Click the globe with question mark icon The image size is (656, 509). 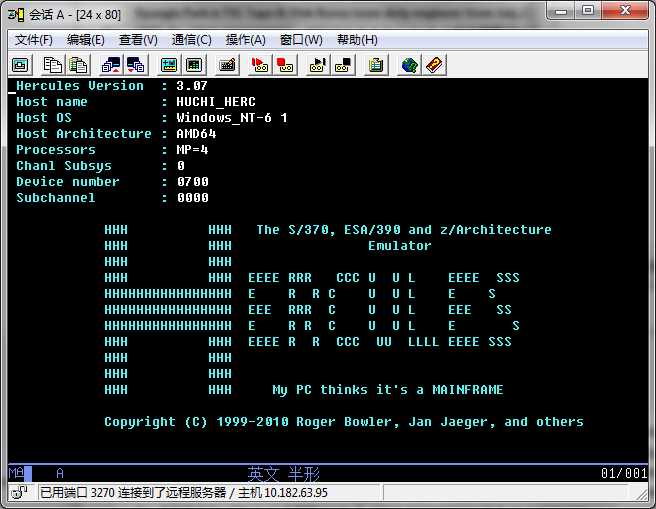[x=409, y=65]
